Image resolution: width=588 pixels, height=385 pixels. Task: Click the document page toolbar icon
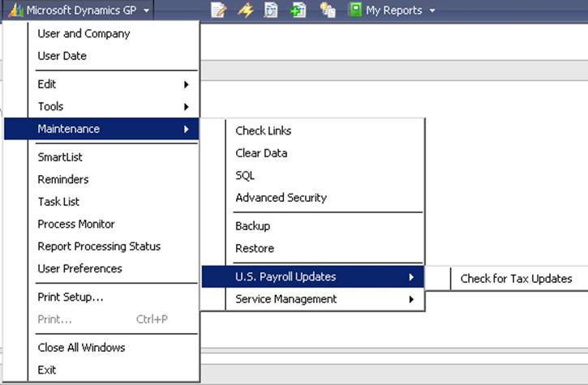pyautogui.click(x=271, y=10)
